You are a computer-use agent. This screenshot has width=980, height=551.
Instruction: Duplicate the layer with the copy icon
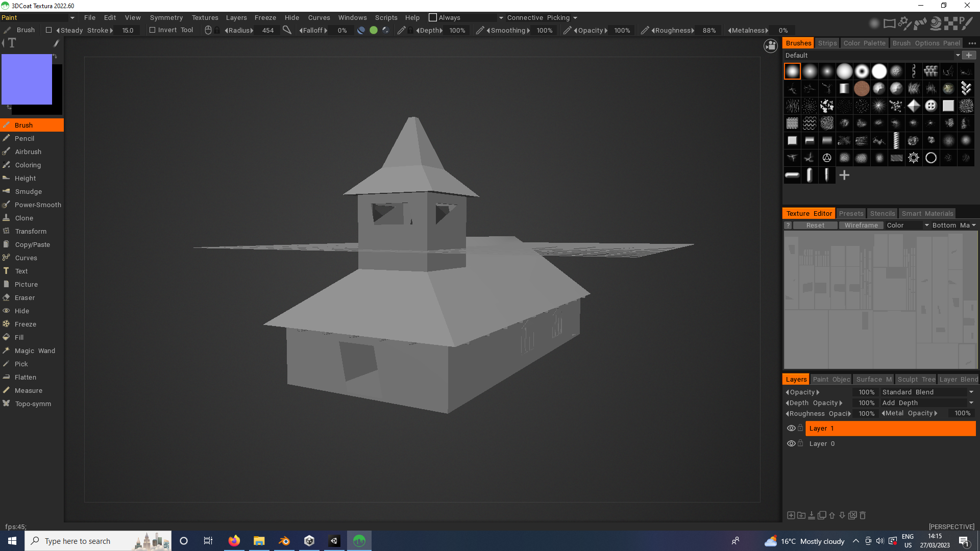[822, 515]
